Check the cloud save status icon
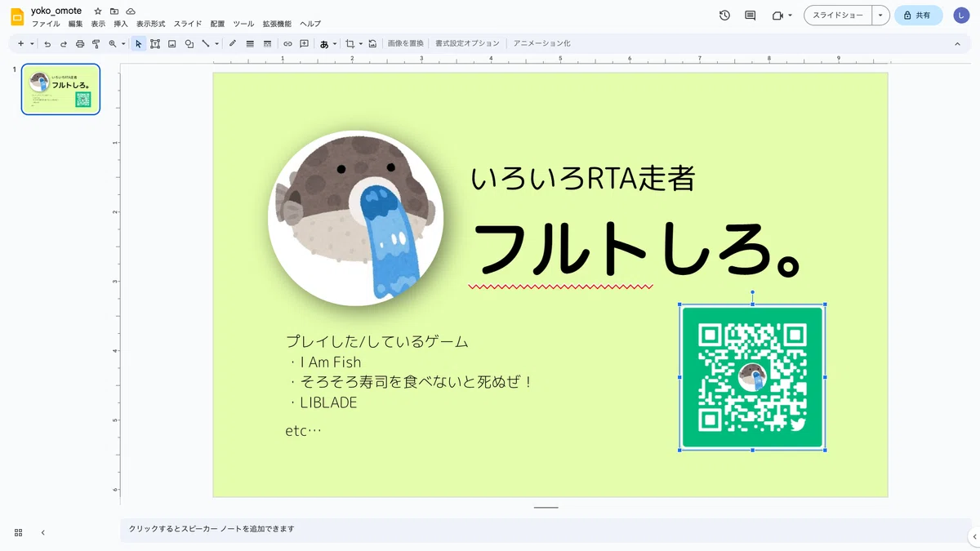This screenshot has width=980, height=551. (x=131, y=11)
